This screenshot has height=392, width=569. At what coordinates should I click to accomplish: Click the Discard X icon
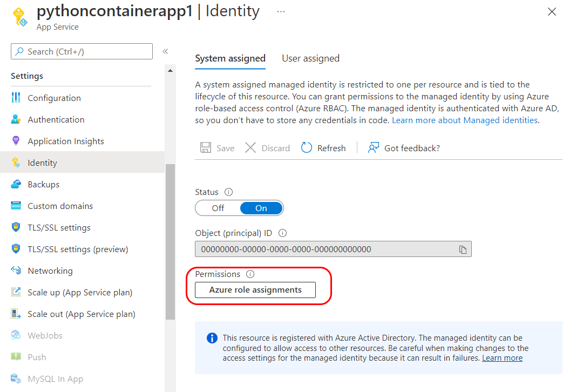(x=250, y=148)
